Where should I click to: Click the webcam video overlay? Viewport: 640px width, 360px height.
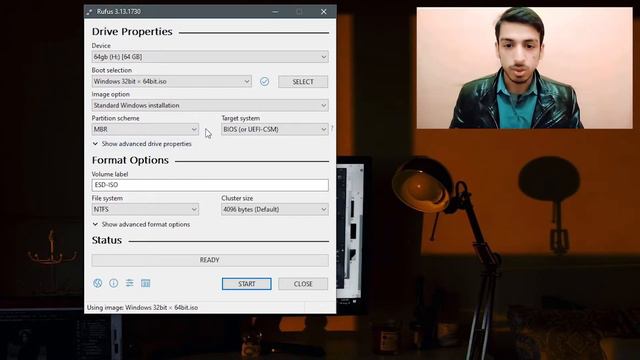[x=524, y=68]
